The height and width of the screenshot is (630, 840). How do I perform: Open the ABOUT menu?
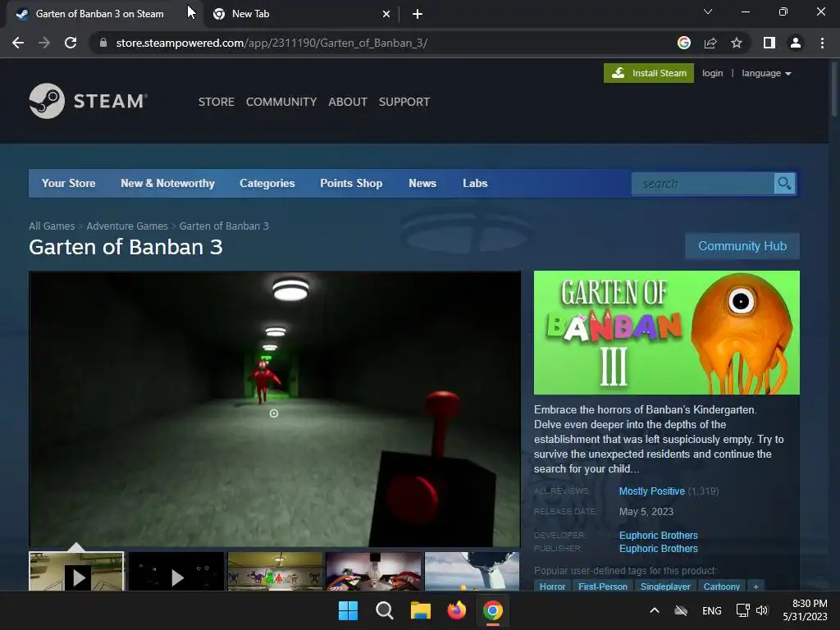(348, 102)
